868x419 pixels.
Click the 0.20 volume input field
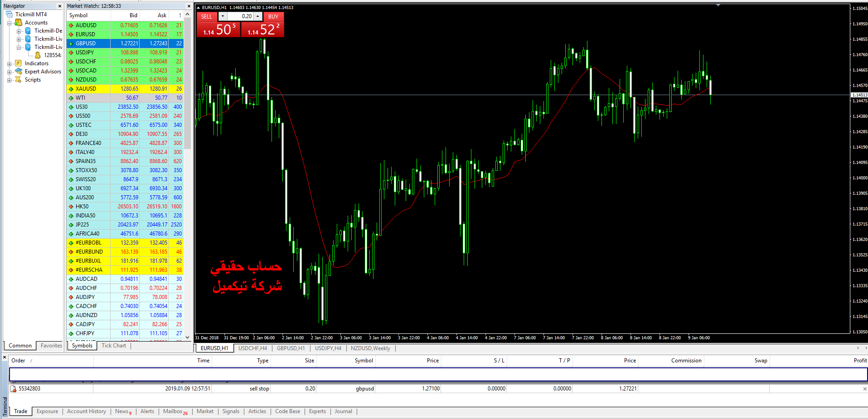[240, 16]
